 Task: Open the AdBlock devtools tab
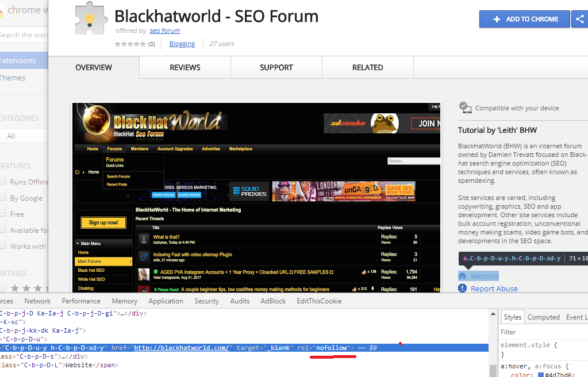click(x=273, y=301)
